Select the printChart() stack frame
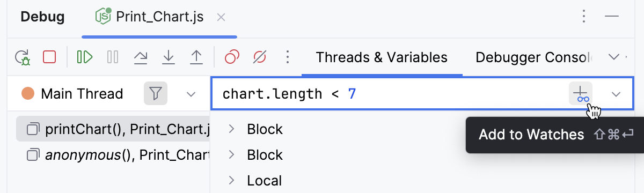 (113, 129)
